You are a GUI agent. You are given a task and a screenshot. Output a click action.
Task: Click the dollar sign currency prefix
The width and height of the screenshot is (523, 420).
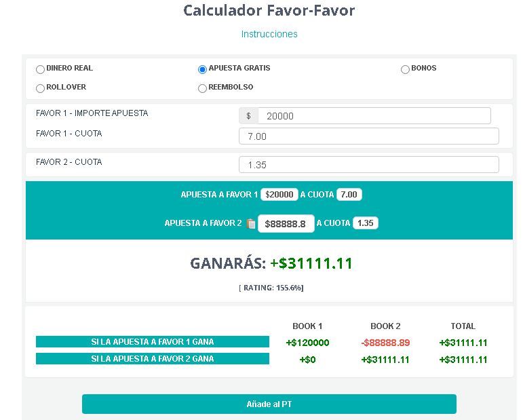248,116
